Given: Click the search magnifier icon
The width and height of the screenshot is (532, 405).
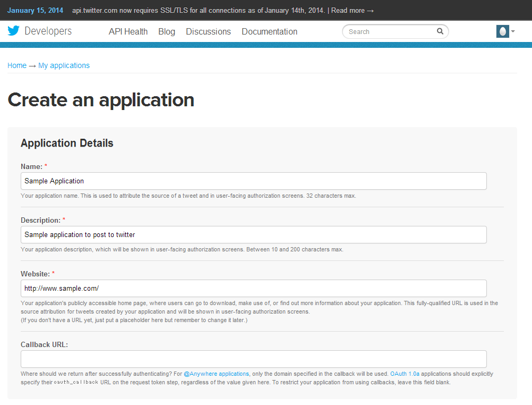Looking at the screenshot, I should (440, 31).
